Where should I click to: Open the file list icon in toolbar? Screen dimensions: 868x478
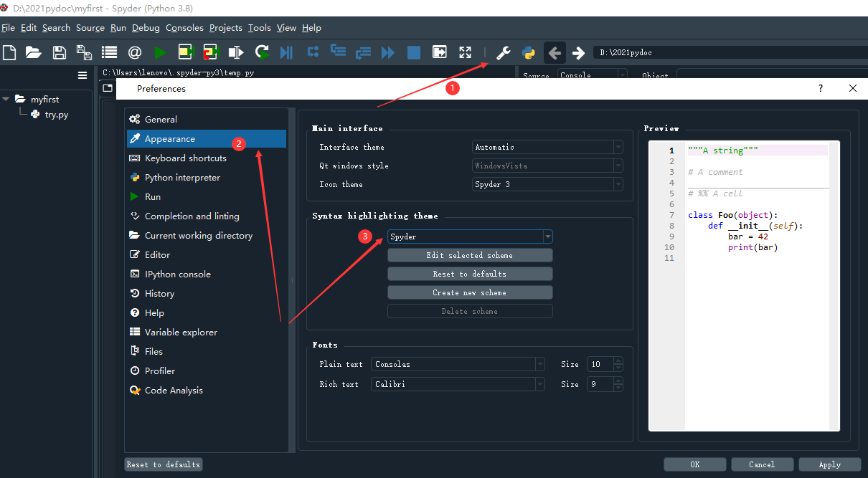click(109, 52)
